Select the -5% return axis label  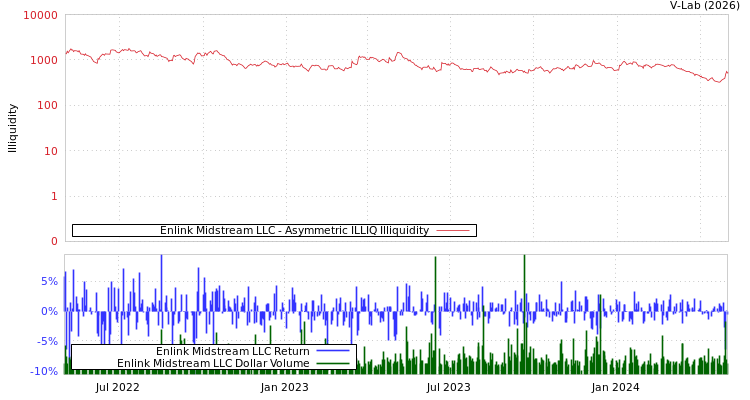[x=47, y=341]
